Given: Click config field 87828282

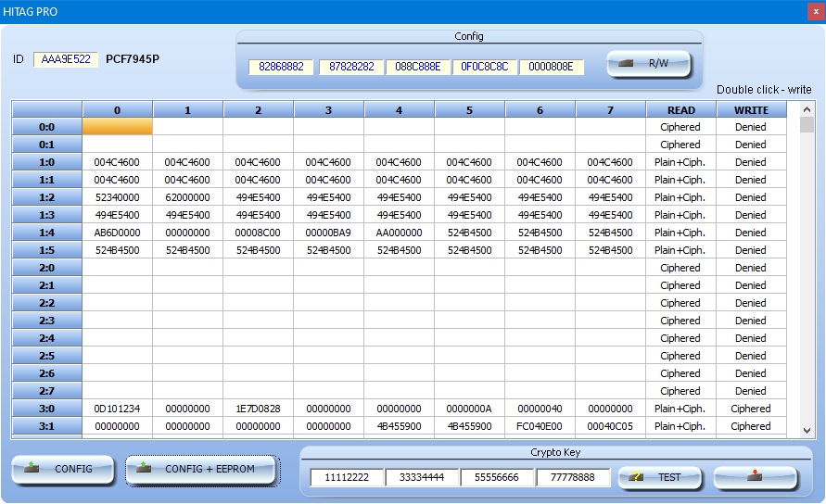Looking at the screenshot, I should tap(351, 67).
